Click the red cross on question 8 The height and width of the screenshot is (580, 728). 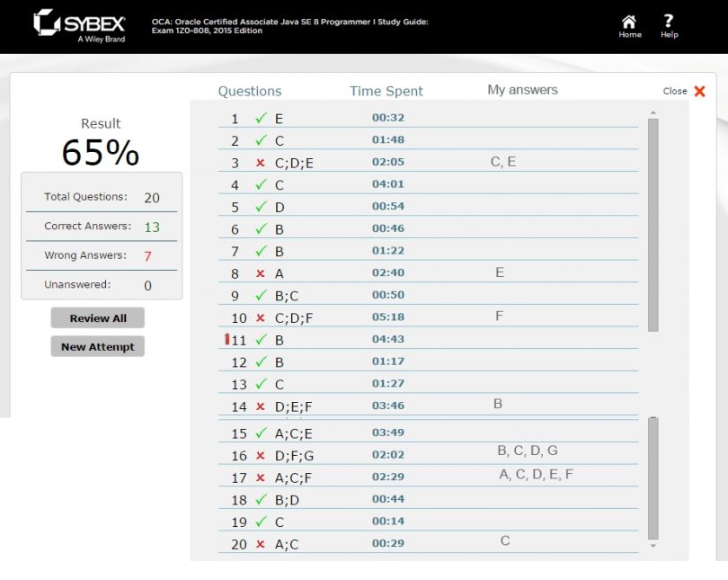pyautogui.click(x=261, y=273)
